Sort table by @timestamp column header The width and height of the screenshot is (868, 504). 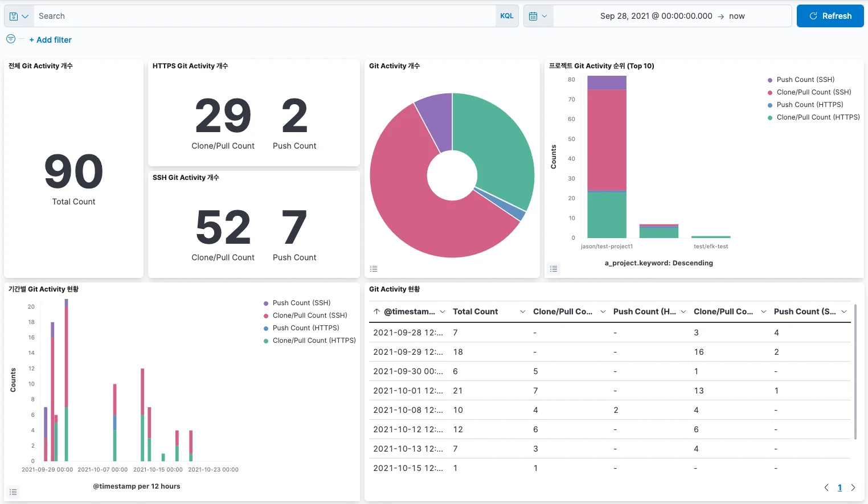[409, 312]
